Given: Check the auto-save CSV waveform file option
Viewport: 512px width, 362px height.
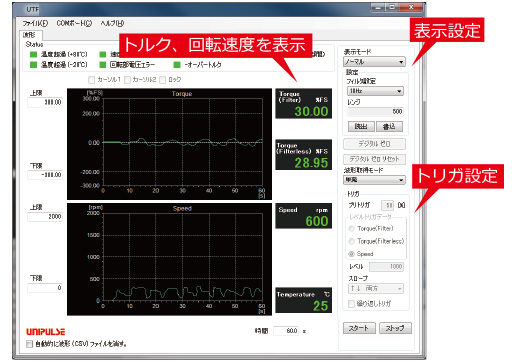Looking at the screenshot, I should [29, 344].
